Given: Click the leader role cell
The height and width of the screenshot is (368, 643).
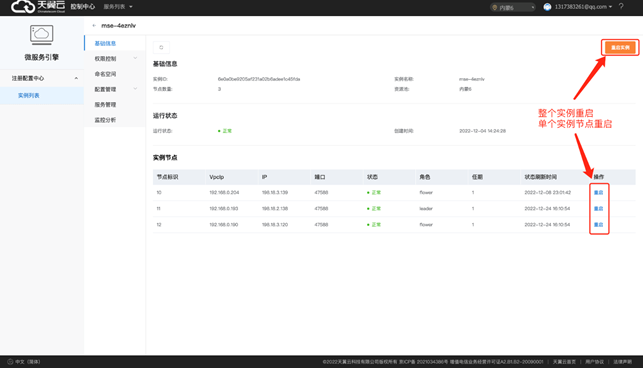Looking at the screenshot, I should tap(426, 208).
